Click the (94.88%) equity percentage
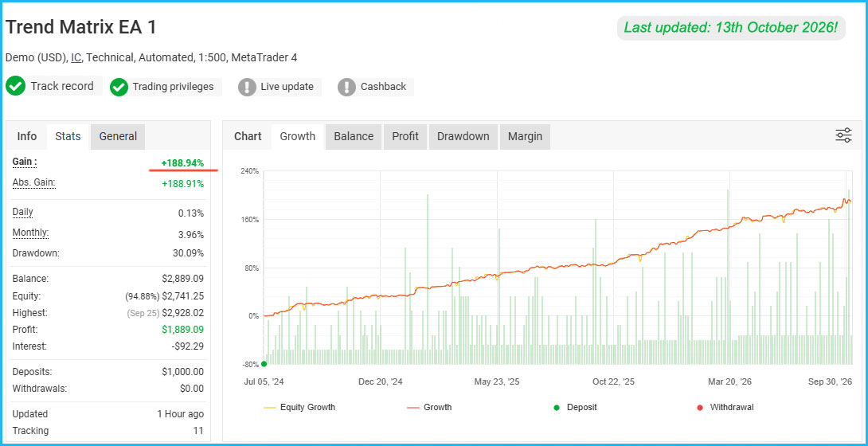Screen dimensions: 868x446 click(x=143, y=296)
